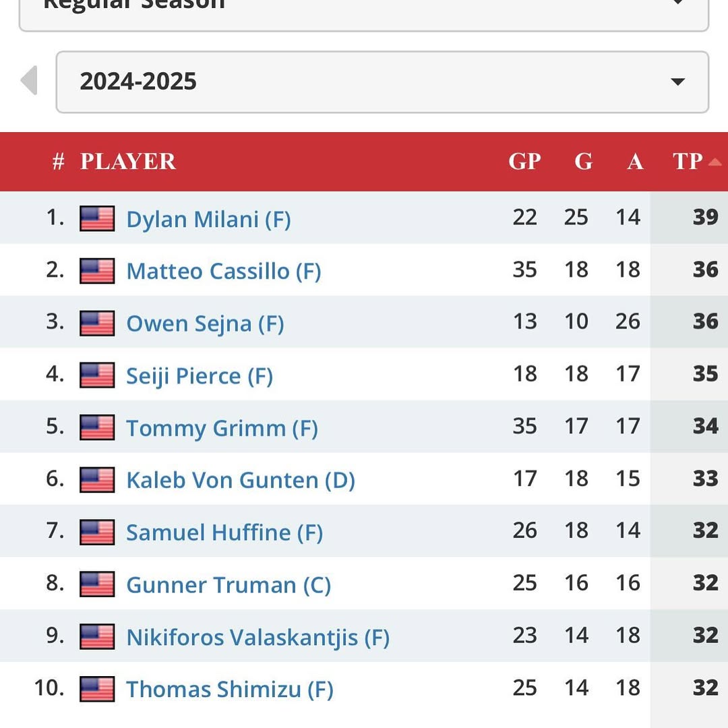Open the 2024-2025 season dropdown

click(x=382, y=82)
